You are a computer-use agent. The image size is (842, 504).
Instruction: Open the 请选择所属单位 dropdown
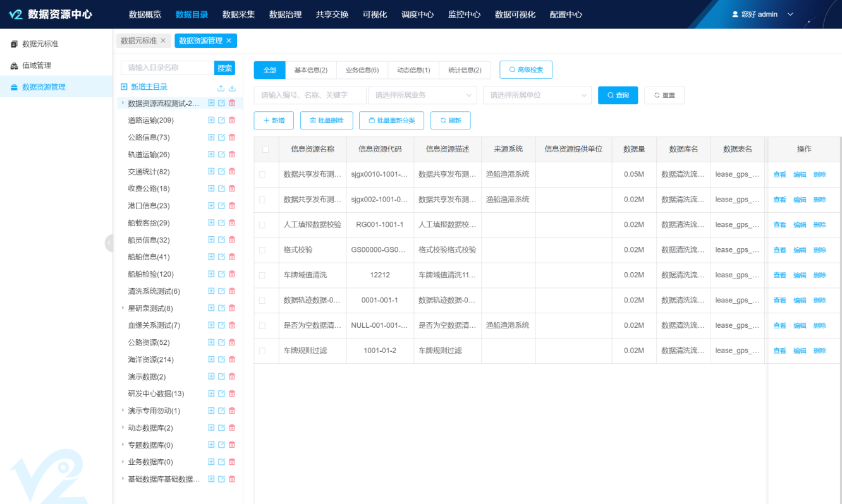point(537,95)
